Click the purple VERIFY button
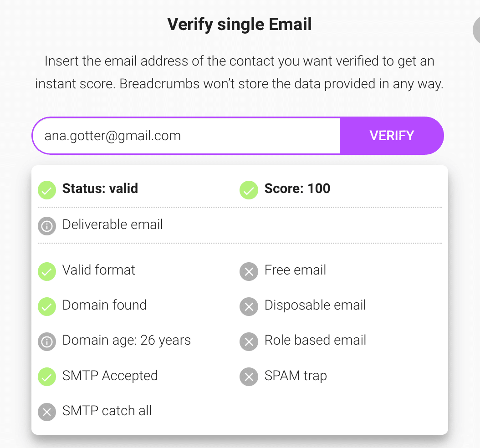The image size is (480, 448). (392, 136)
